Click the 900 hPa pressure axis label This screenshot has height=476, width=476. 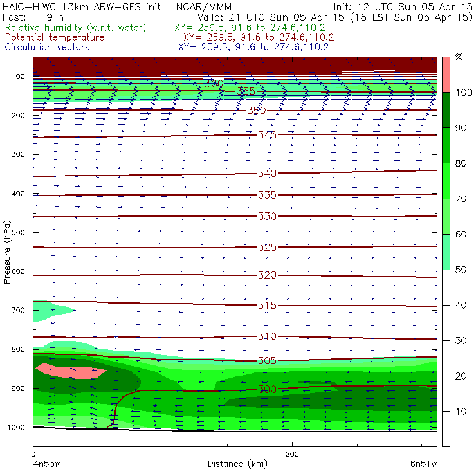[x=18, y=389]
